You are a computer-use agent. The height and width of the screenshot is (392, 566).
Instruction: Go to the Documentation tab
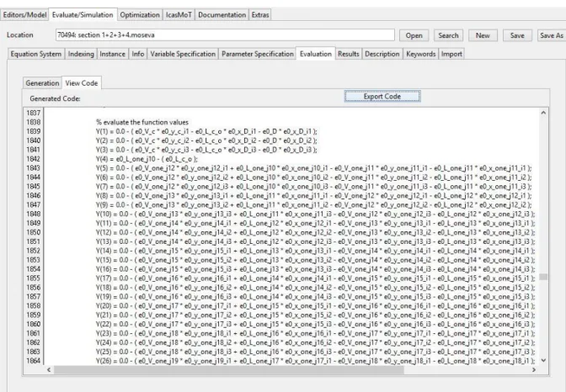tap(222, 15)
